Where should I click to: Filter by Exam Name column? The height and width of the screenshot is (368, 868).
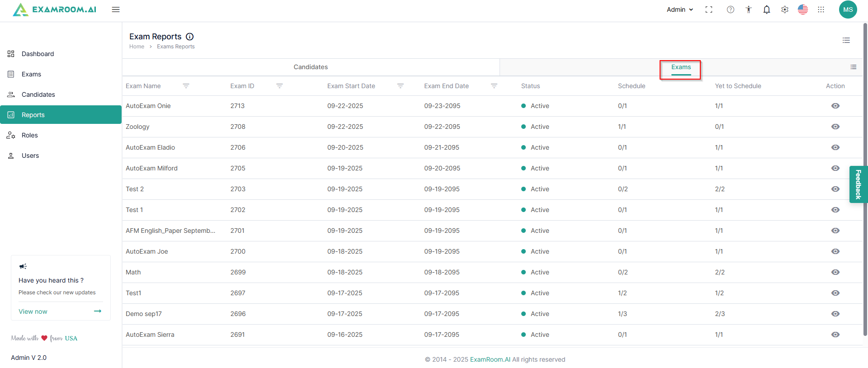(186, 86)
